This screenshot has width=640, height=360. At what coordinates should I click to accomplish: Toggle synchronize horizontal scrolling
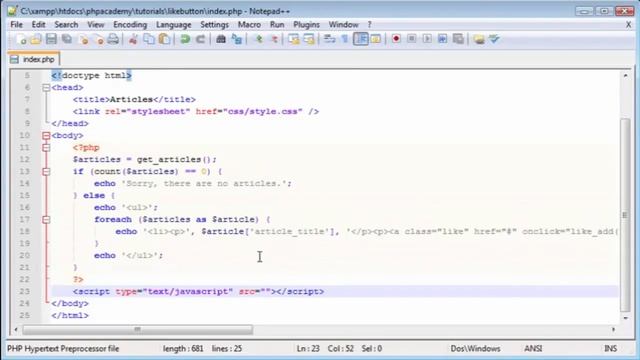pyautogui.click(x=309, y=39)
